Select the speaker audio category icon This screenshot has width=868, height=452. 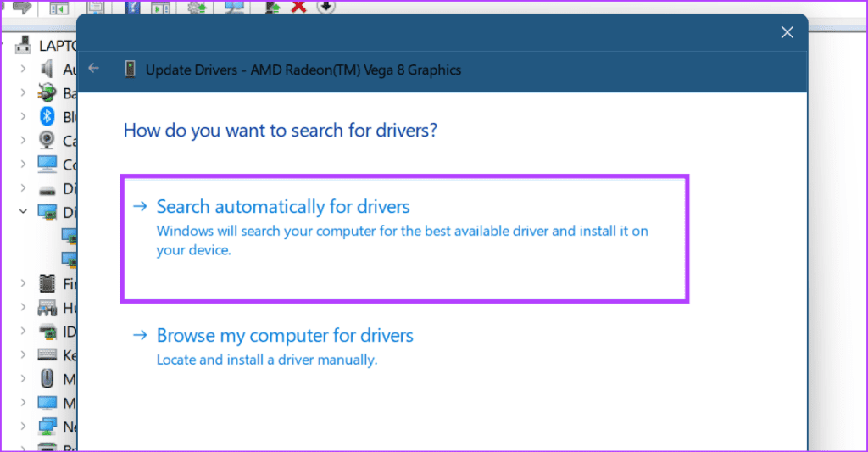[47, 69]
